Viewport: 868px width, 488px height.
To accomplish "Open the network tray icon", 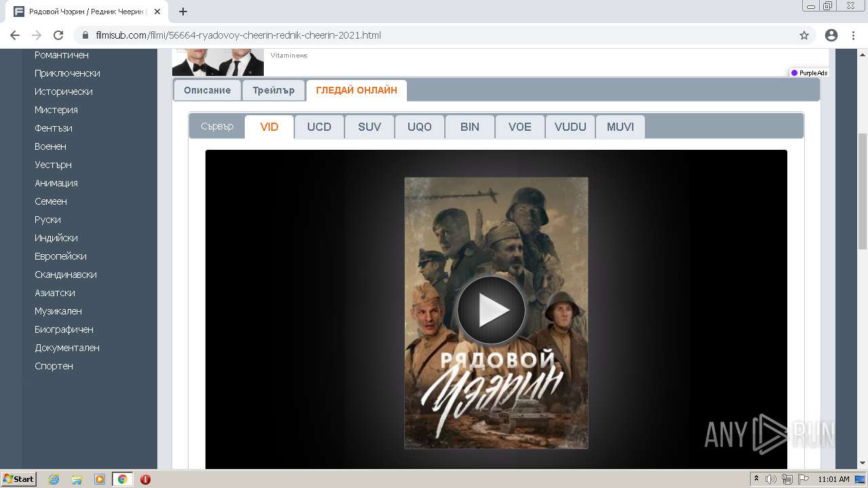I will [x=787, y=479].
